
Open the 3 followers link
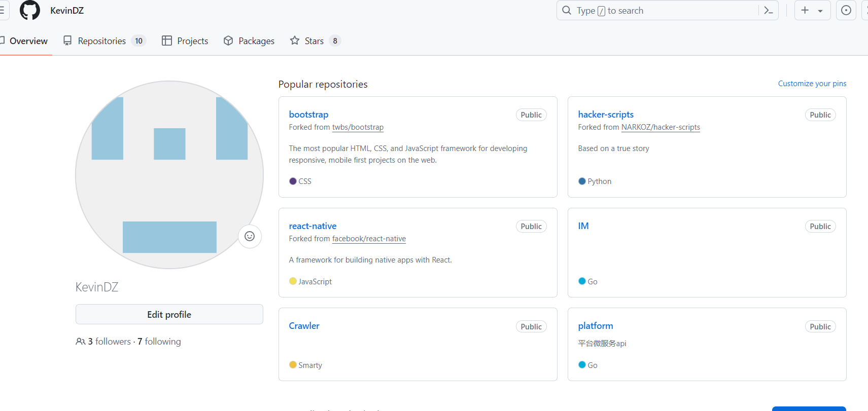coord(110,342)
